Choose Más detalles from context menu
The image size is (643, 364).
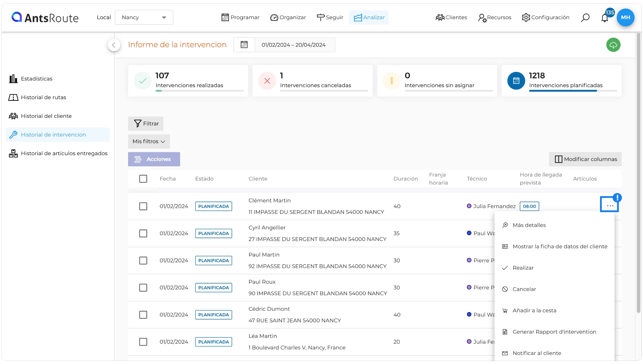tap(554, 225)
